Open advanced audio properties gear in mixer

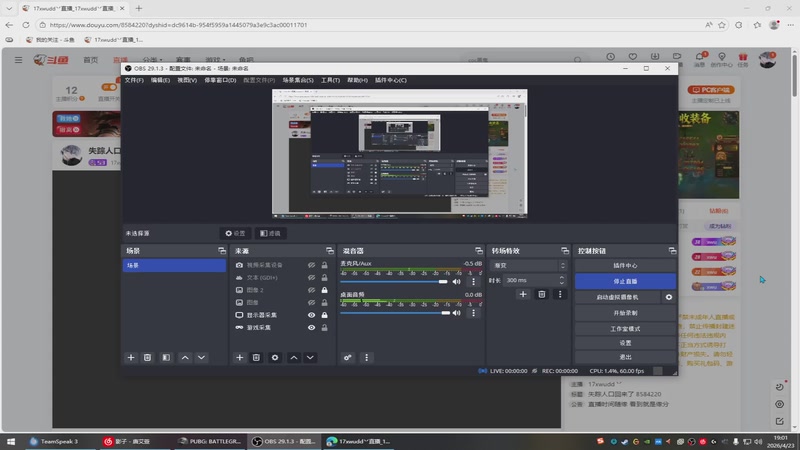(x=348, y=357)
